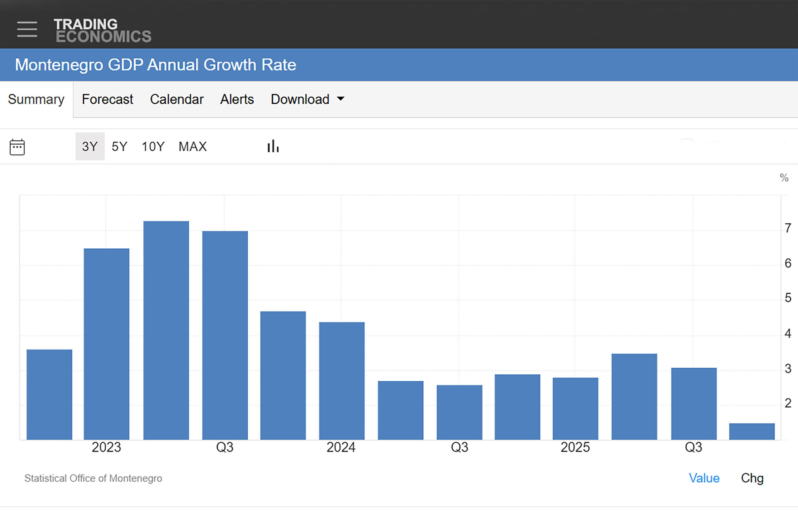Select the 3Y time range
This screenshot has width=798, height=532.
point(90,146)
